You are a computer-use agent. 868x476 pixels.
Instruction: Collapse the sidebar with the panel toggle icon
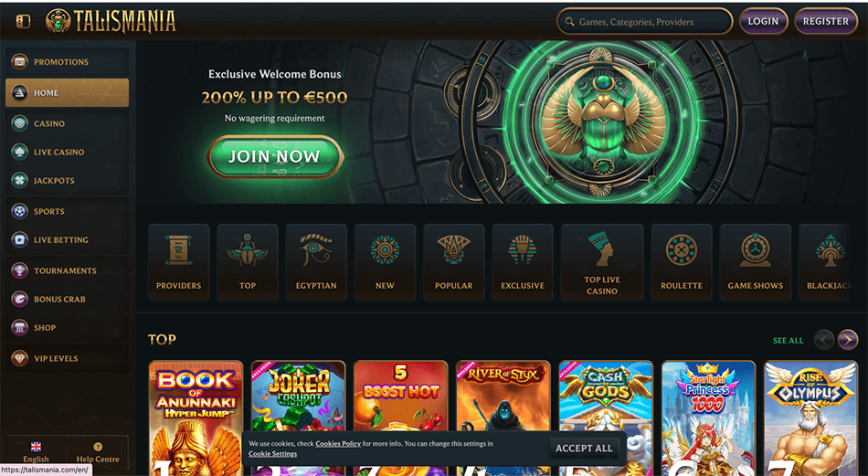[x=23, y=22]
